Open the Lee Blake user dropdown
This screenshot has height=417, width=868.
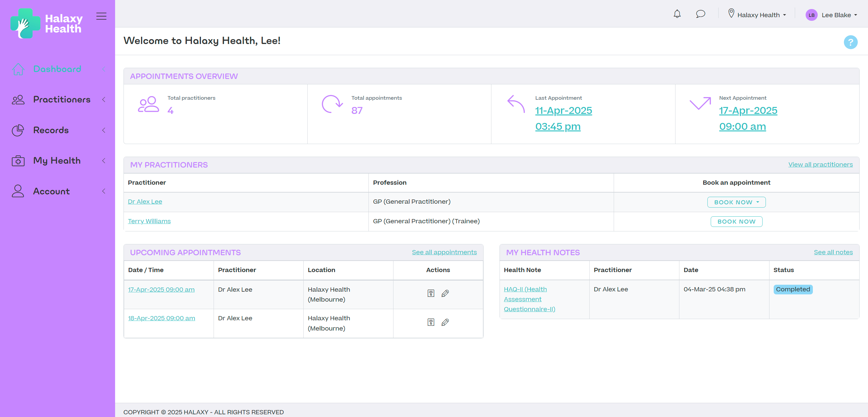click(831, 15)
